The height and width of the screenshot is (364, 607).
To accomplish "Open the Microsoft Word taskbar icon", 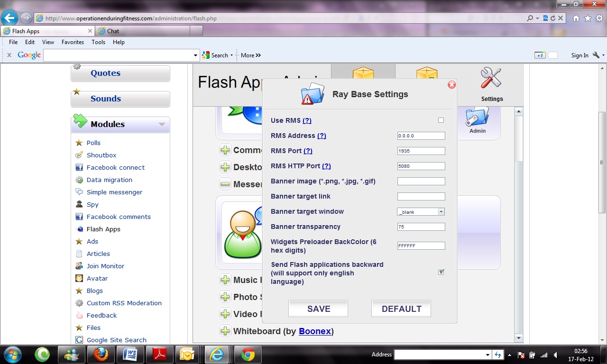I will (x=130, y=354).
